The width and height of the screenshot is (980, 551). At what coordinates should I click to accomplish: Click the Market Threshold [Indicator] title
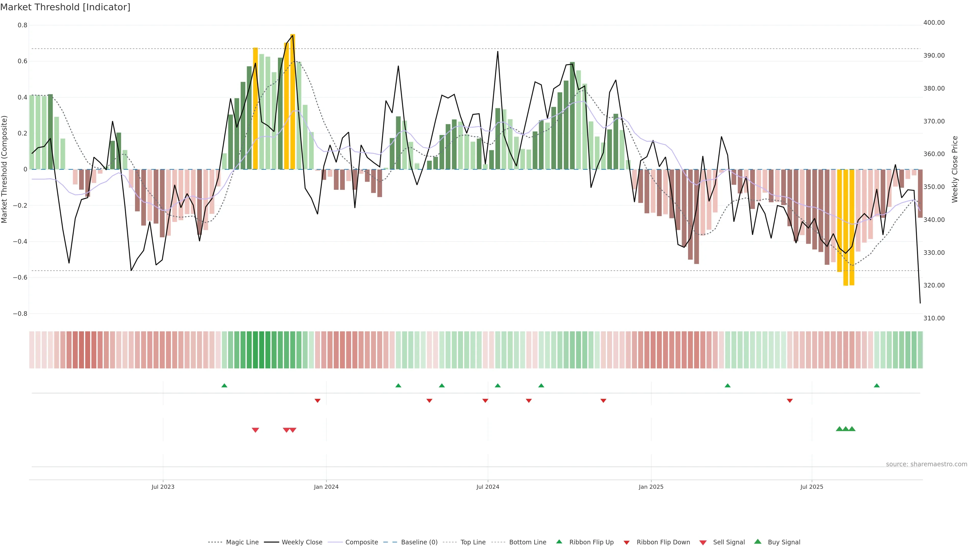pyautogui.click(x=65, y=7)
